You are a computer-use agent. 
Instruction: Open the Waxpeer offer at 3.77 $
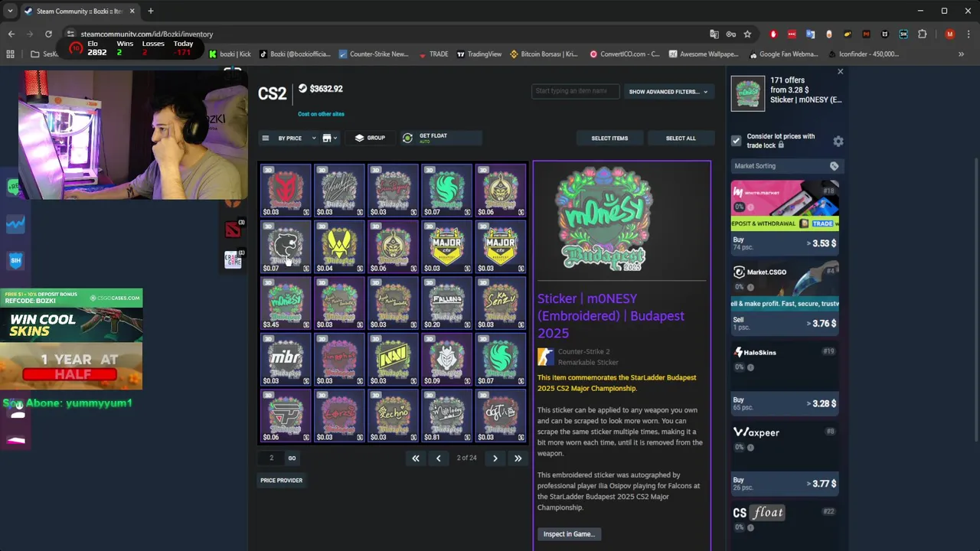pyautogui.click(x=785, y=458)
